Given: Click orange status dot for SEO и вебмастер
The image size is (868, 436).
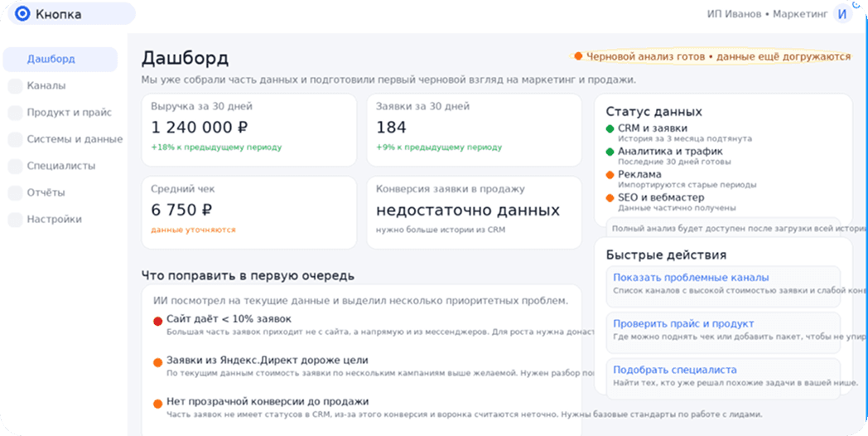Looking at the screenshot, I should (x=610, y=198).
